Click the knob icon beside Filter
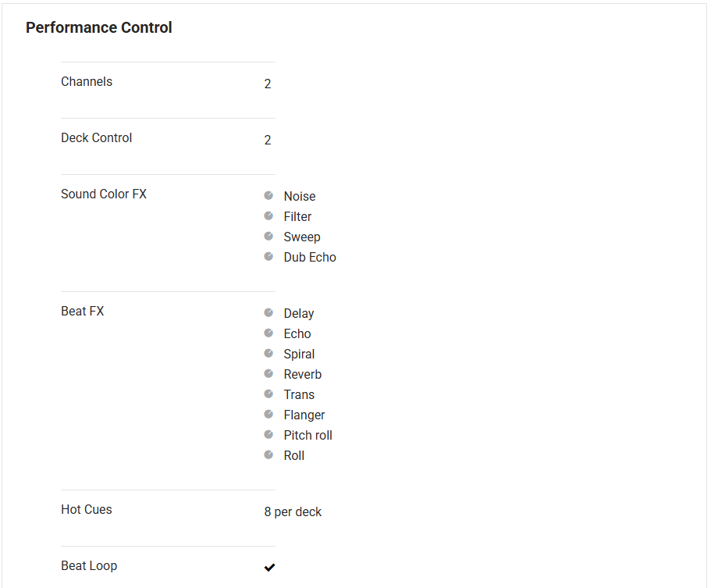The image size is (711, 588). click(268, 216)
